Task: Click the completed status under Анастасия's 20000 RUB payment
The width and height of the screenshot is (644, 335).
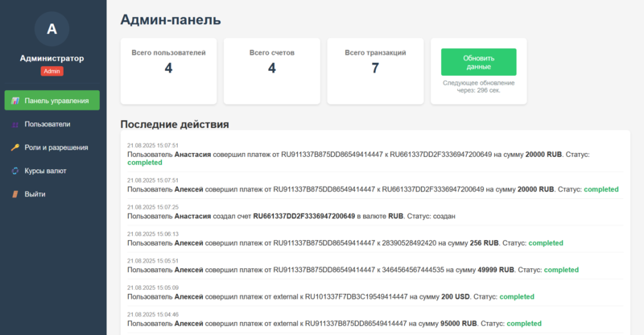Action: (145, 163)
